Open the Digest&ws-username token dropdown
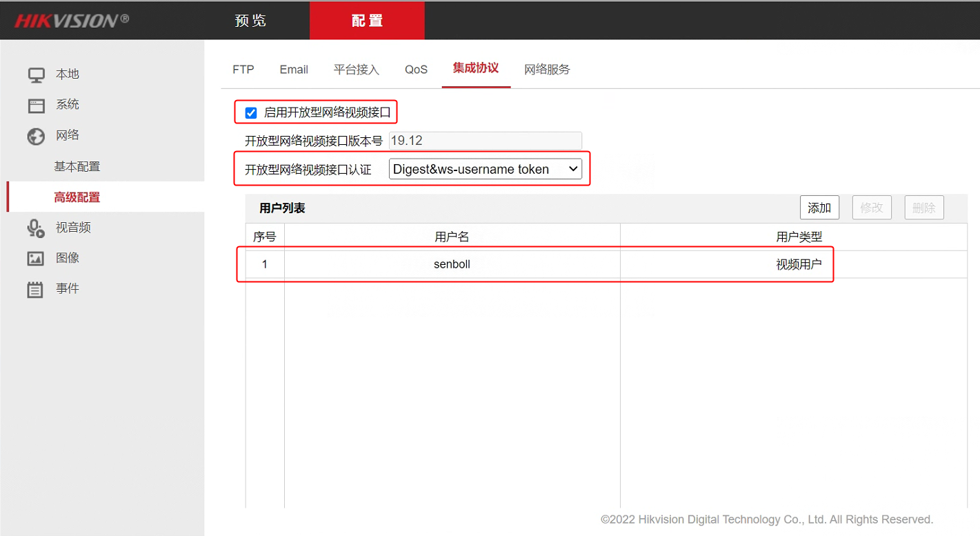Screen dimensions: 980x536 click(x=486, y=169)
